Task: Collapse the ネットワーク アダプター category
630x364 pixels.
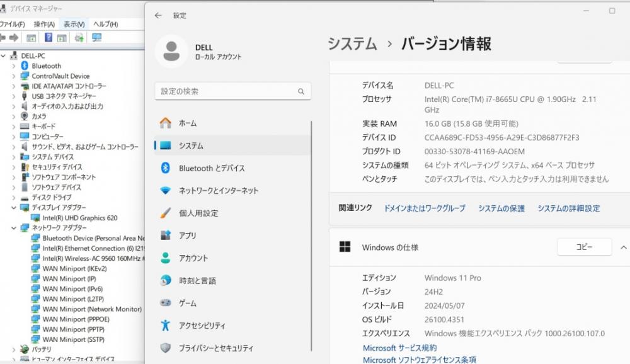Action: 14,227
